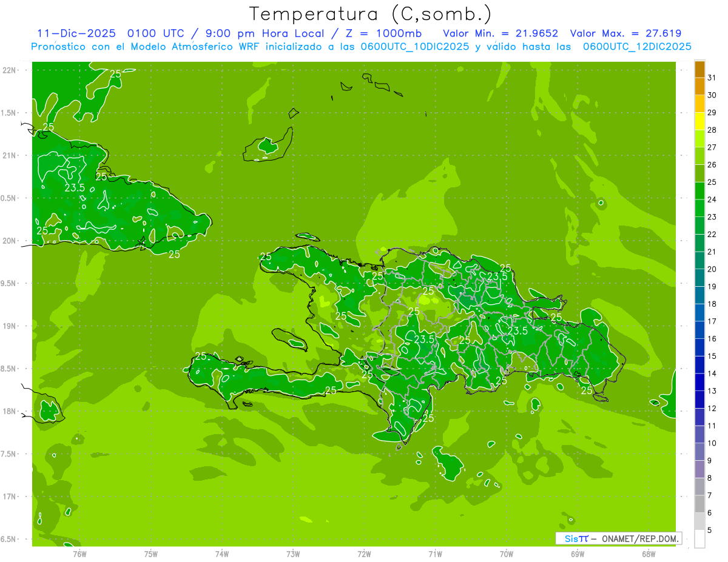Click the "23.5" contour label over eastern Cuba
Viewport: 728px width, 562px height.
coord(75,188)
